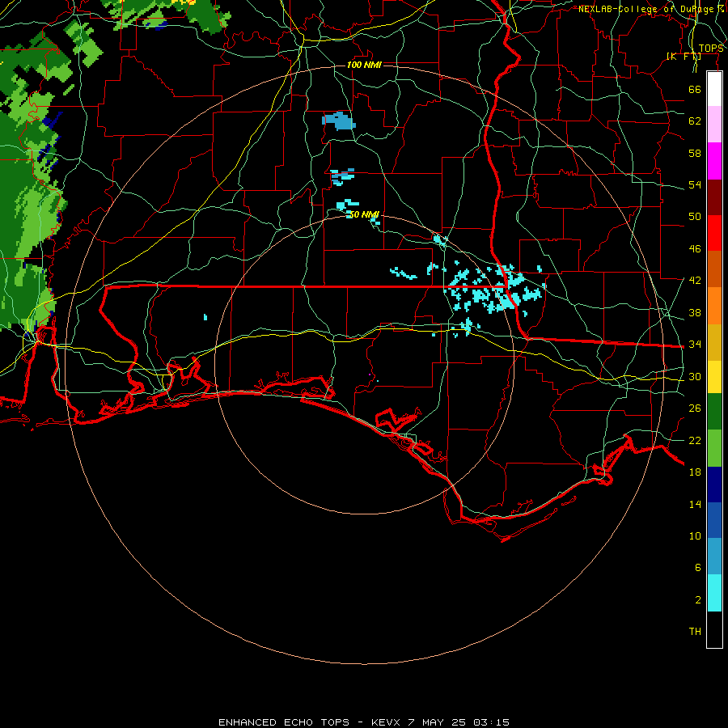Click the black TH threshold swatch
728x728 pixels.
[x=714, y=629]
